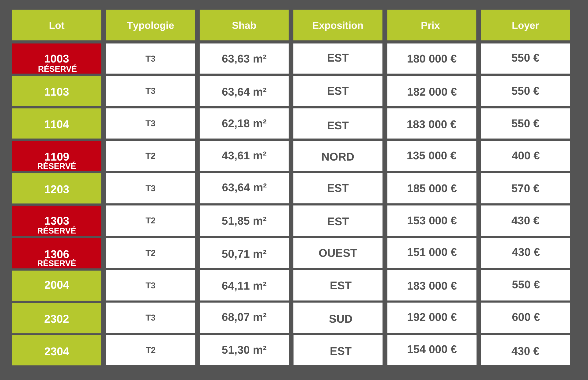Select the Loyer column header
The image size is (588, 380).
coord(525,25)
